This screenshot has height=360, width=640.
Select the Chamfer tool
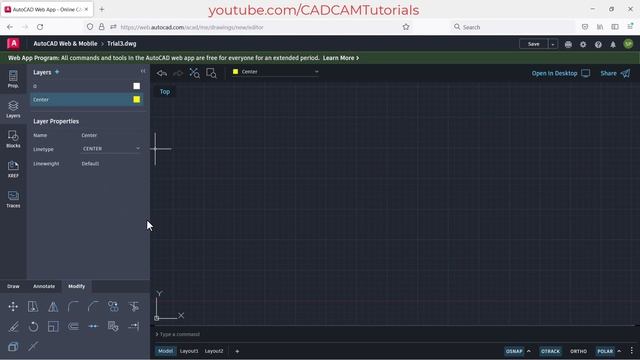pos(93,307)
